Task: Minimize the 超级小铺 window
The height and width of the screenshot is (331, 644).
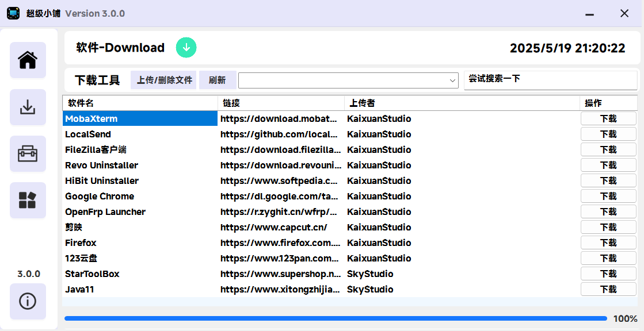Action: (589, 14)
